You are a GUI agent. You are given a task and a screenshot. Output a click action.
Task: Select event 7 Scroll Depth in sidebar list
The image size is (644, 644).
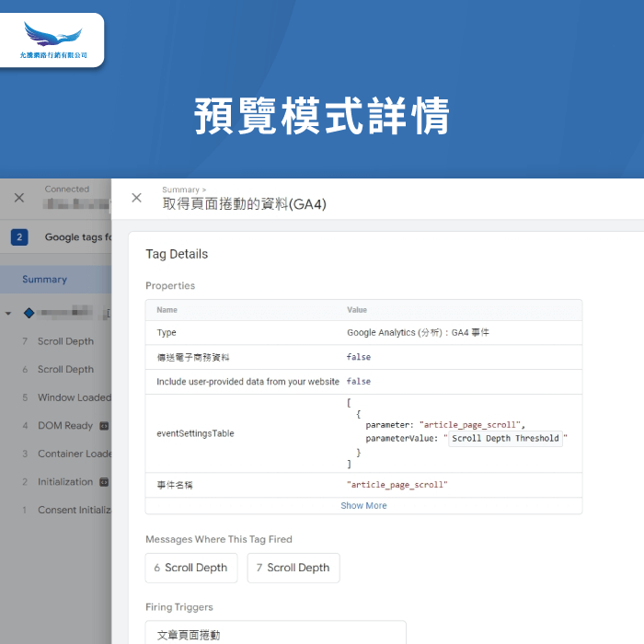tap(64, 341)
